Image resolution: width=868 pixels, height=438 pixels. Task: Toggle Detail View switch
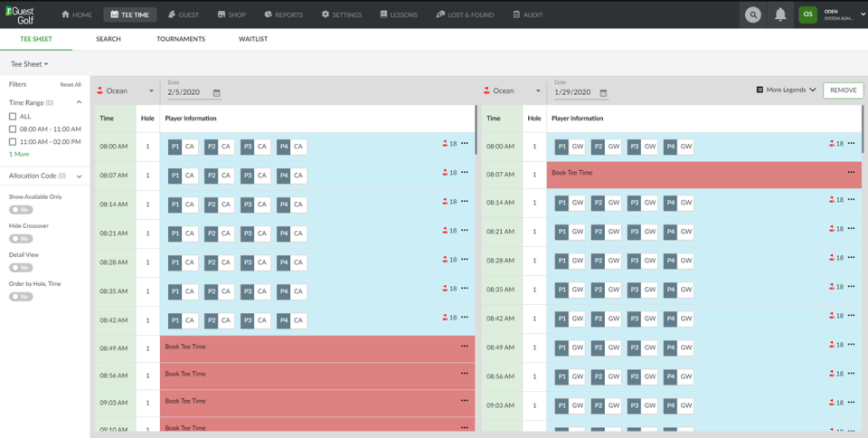tap(21, 268)
